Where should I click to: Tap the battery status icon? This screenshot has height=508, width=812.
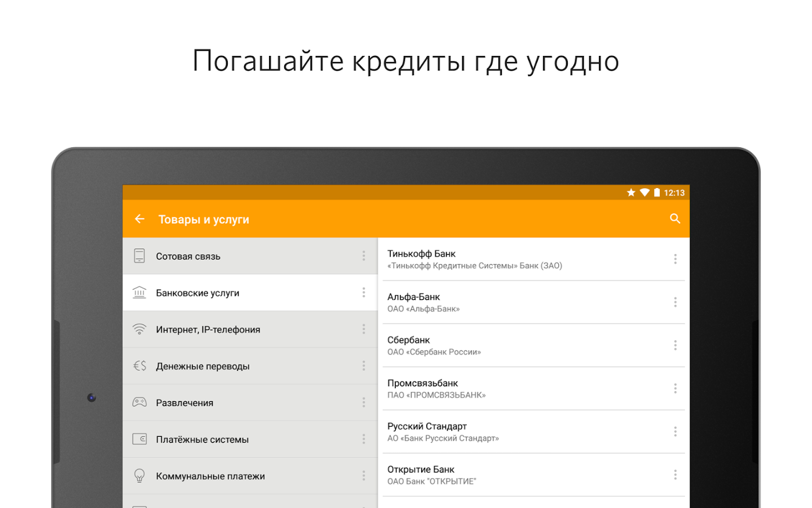657,192
